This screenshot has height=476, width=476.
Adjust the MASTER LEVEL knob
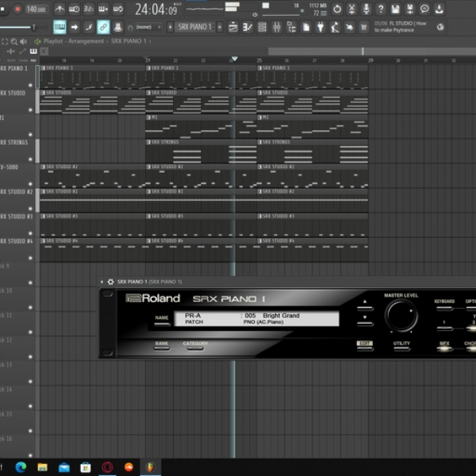pyautogui.click(x=401, y=316)
